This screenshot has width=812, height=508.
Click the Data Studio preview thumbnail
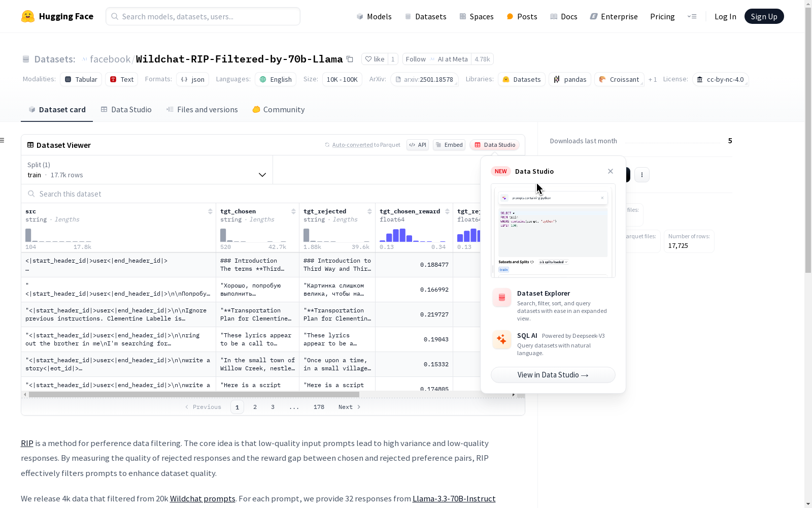[553, 231]
